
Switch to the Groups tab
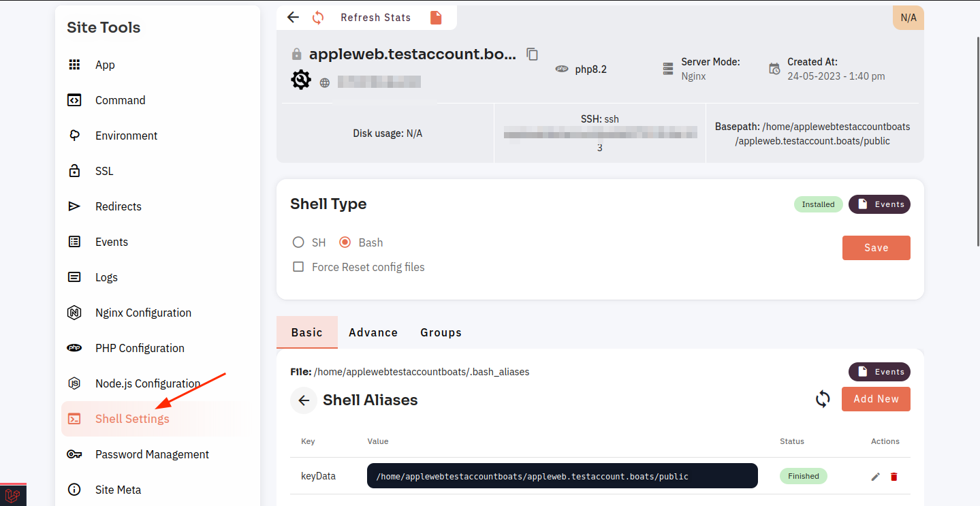point(441,332)
